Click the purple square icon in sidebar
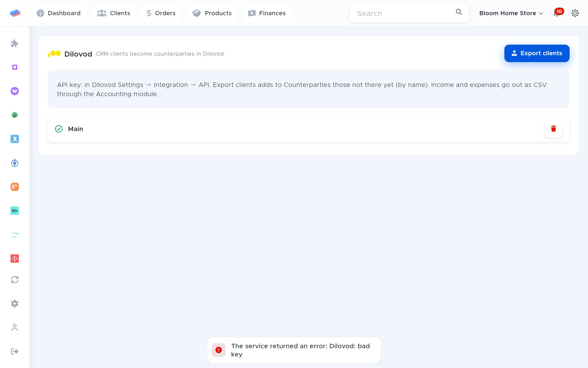The height and width of the screenshot is (368, 588). (14, 67)
